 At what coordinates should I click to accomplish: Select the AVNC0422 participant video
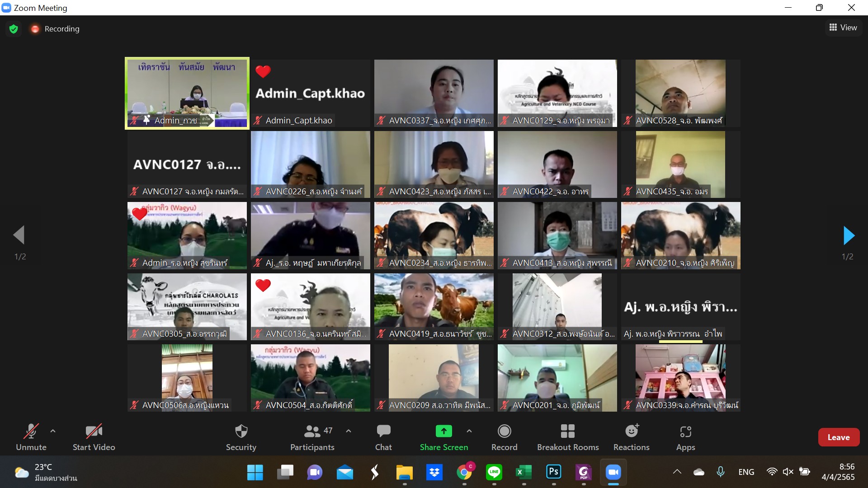coord(557,164)
